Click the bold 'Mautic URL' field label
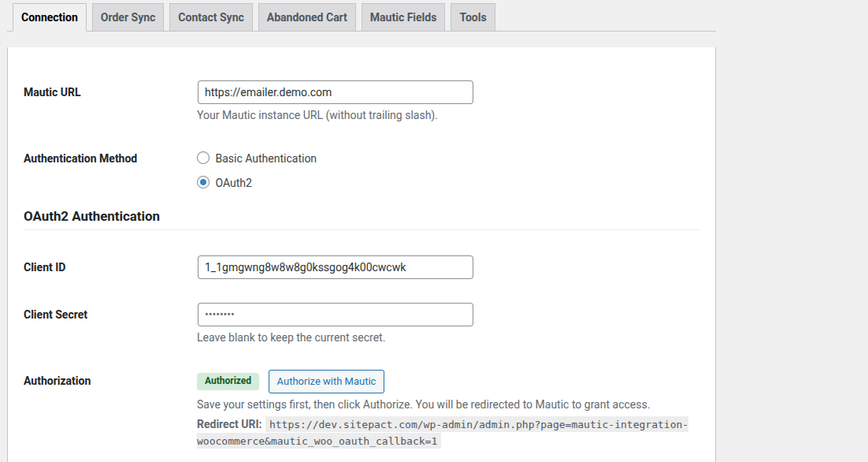The image size is (868, 462). (52, 92)
